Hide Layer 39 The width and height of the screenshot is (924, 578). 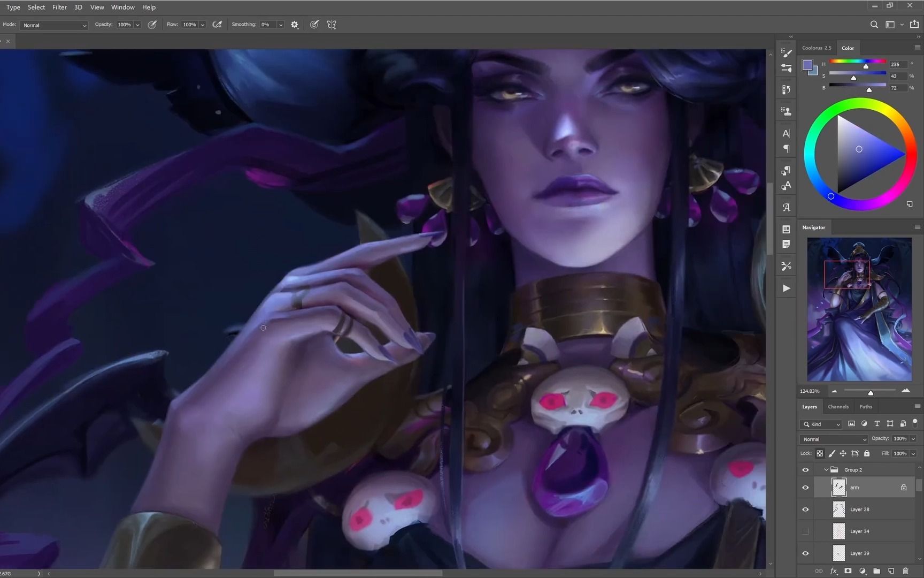pos(805,553)
